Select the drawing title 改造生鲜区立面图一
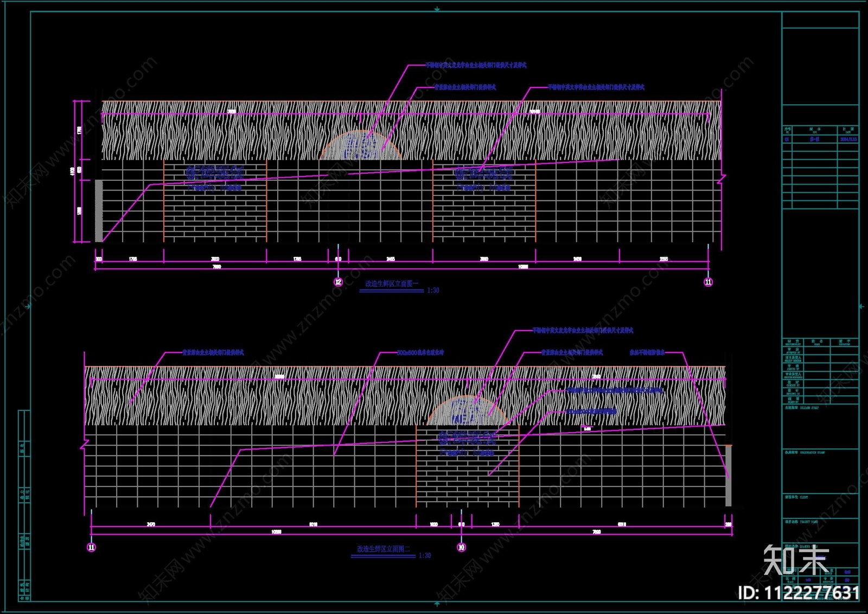The height and width of the screenshot is (614, 868). click(x=392, y=283)
